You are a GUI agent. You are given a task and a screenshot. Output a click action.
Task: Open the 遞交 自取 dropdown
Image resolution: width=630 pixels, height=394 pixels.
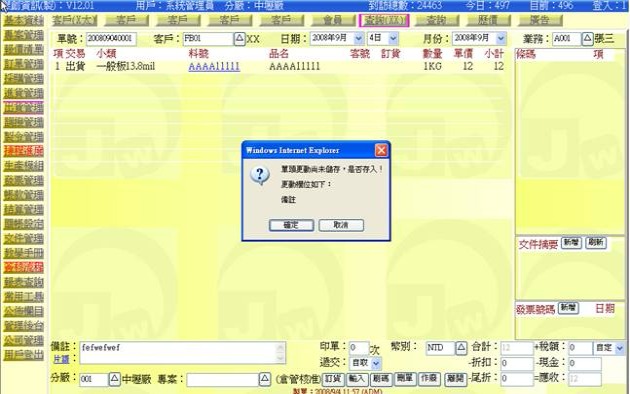click(376, 363)
